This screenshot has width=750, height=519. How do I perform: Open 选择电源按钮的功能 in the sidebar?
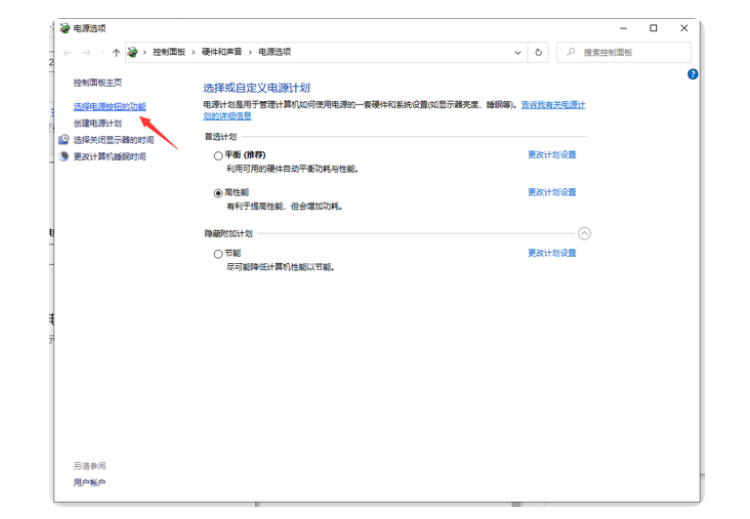coord(109,106)
